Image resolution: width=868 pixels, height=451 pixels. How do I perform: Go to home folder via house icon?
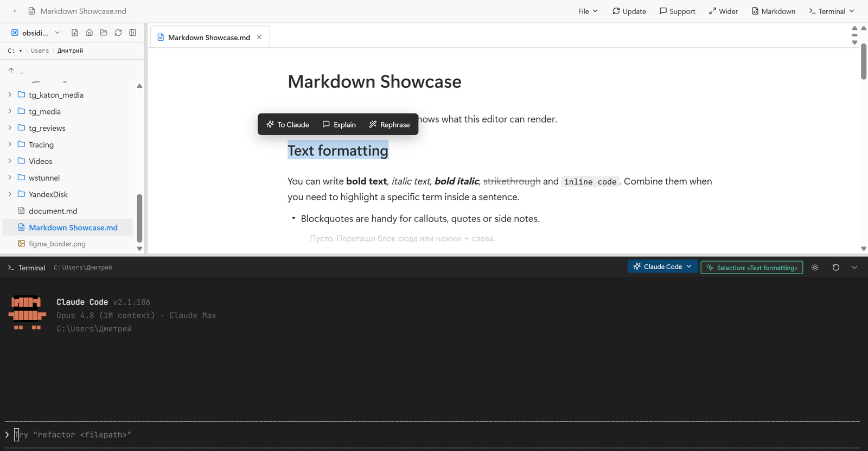(89, 33)
